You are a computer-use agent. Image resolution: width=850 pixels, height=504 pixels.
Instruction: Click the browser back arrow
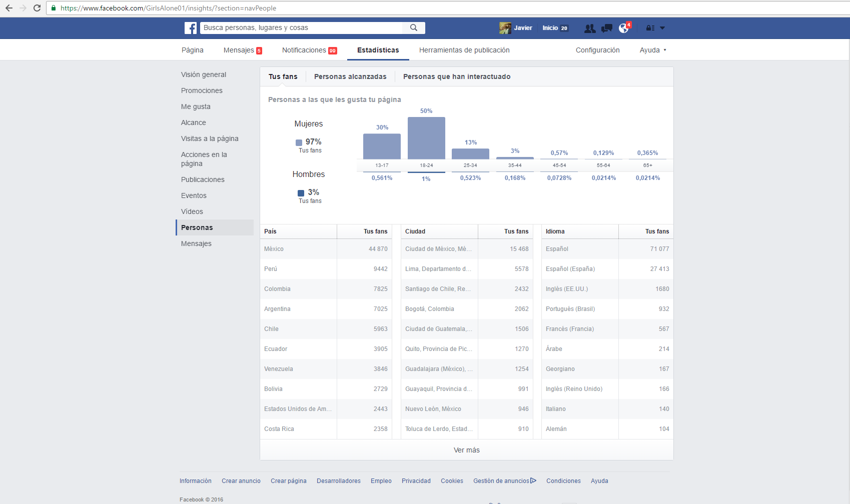[x=9, y=8]
